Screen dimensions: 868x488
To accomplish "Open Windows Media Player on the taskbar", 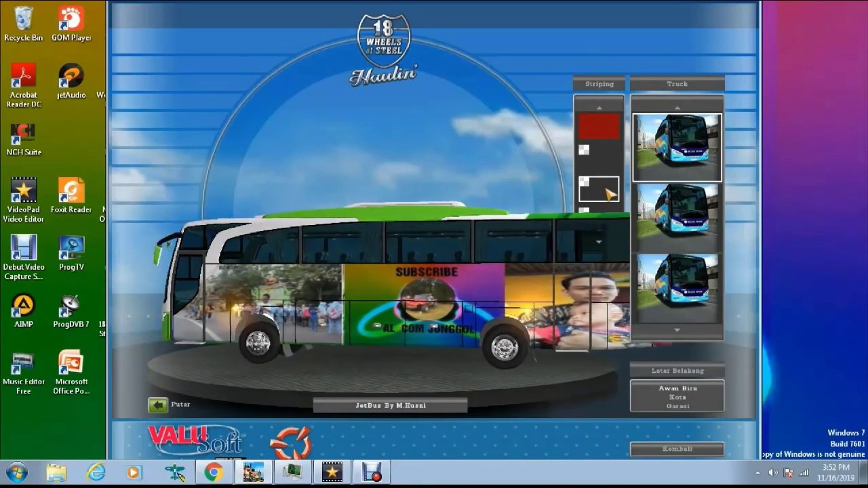I will tap(134, 472).
